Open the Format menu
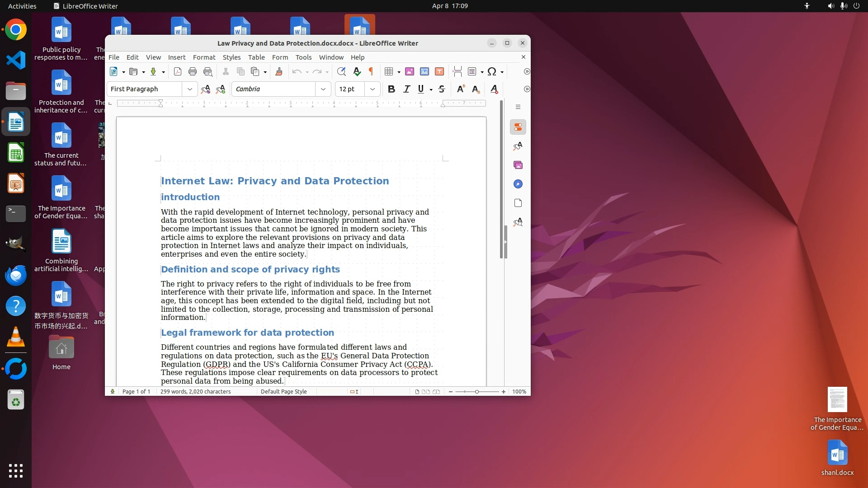This screenshot has height=488, width=868. tap(204, 57)
